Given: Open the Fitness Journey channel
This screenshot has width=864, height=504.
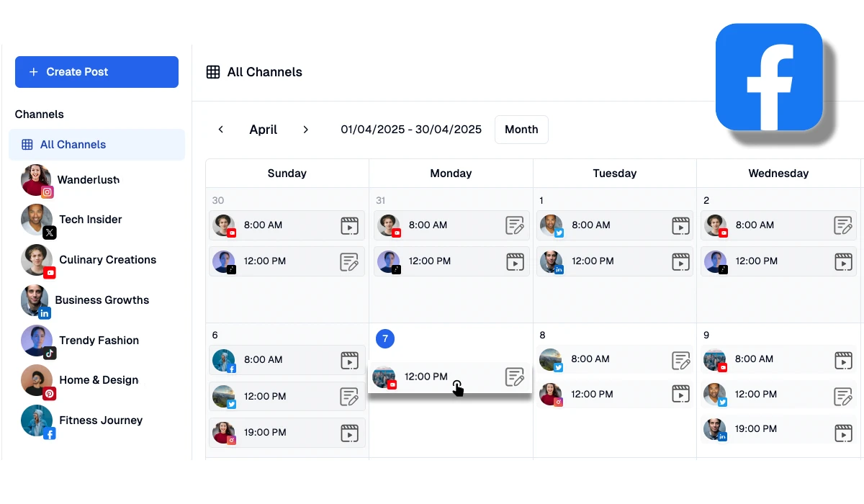Looking at the screenshot, I should tap(81, 420).
